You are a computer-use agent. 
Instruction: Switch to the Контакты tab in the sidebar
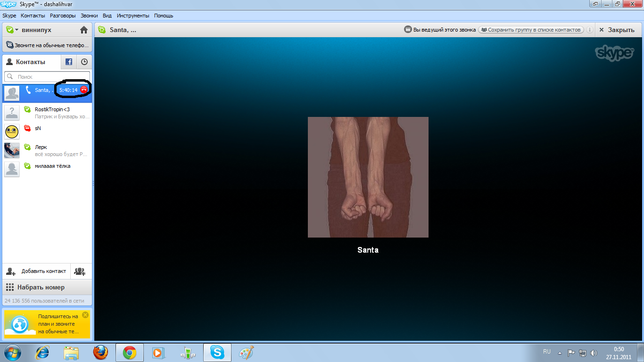pyautogui.click(x=31, y=62)
